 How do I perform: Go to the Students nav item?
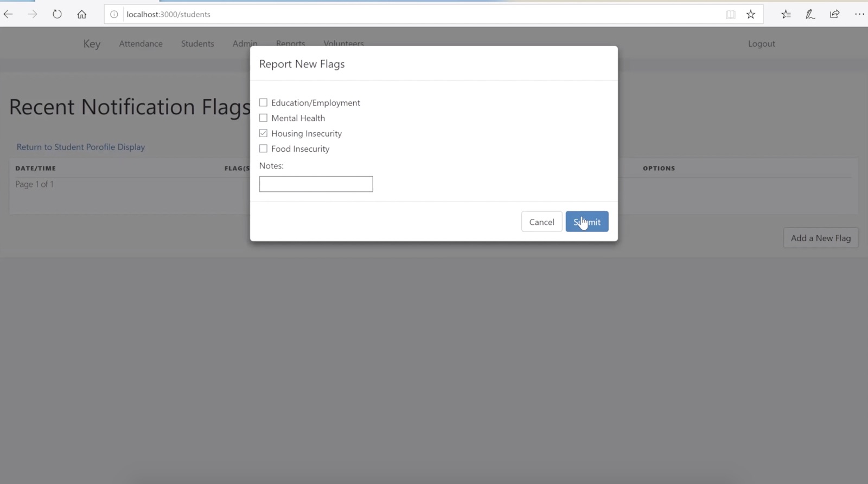[197, 44]
